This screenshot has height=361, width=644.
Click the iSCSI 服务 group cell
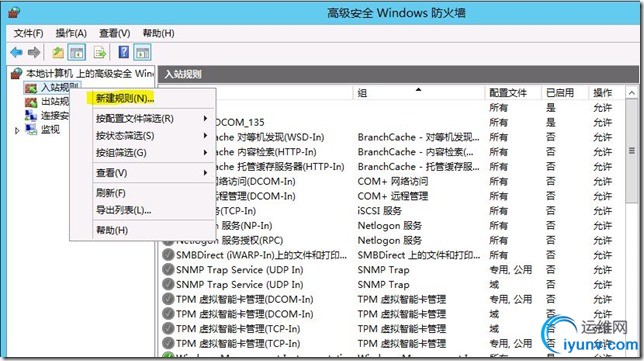tap(380, 211)
